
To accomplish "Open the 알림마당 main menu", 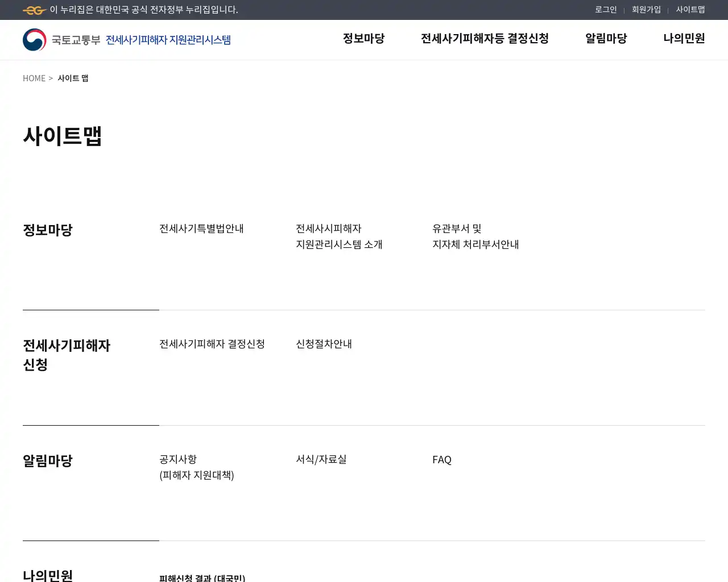I will click(606, 39).
